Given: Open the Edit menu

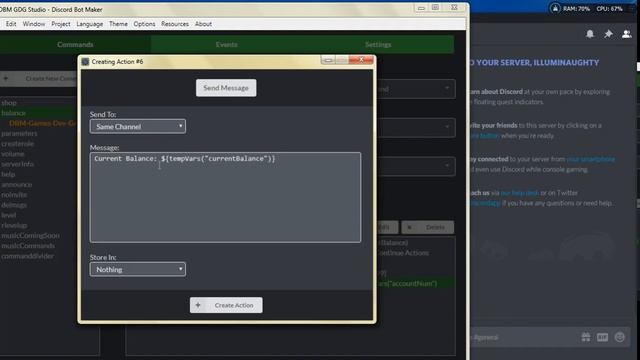Looking at the screenshot, I should point(11,24).
